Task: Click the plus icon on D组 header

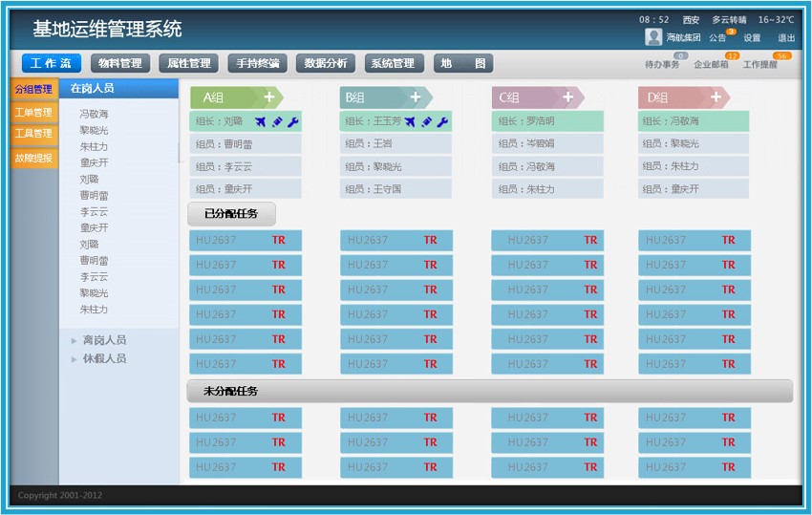Action: [716, 97]
